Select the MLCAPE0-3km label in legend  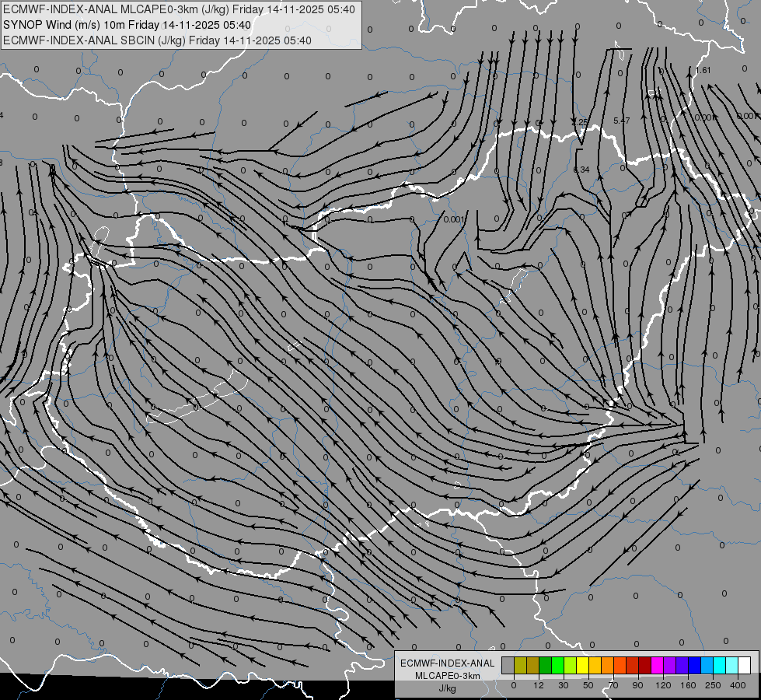[x=448, y=676]
